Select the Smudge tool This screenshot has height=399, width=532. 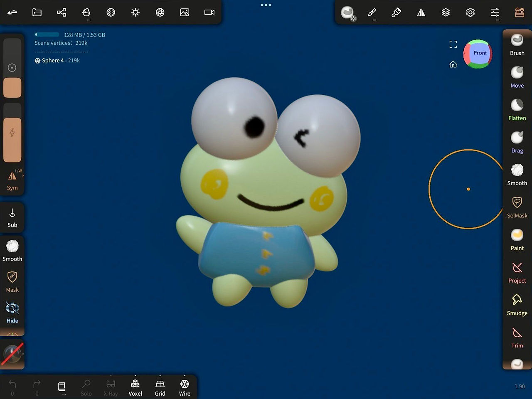click(517, 305)
